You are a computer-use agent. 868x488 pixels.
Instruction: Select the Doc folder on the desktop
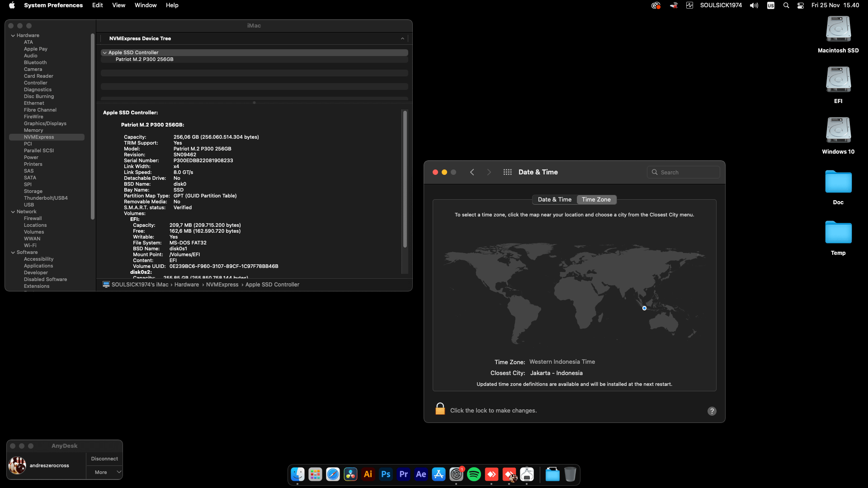tap(838, 187)
